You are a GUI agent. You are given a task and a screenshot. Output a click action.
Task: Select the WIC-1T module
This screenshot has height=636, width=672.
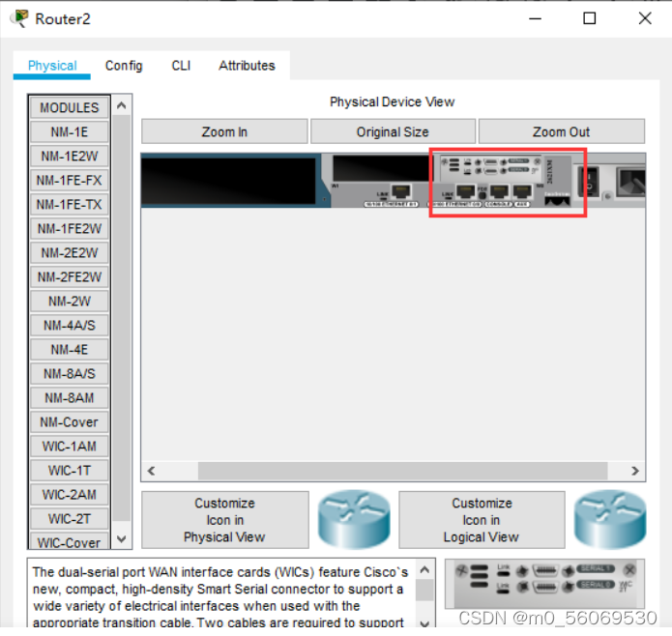[x=70, y=471]
